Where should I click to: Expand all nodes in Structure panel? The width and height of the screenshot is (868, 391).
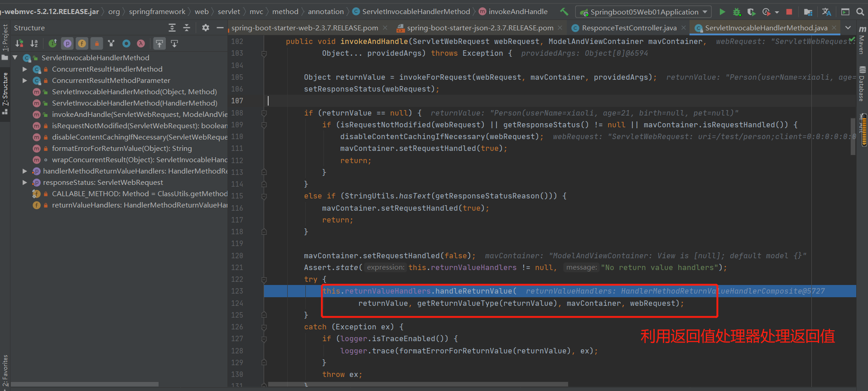coord(172,28)
